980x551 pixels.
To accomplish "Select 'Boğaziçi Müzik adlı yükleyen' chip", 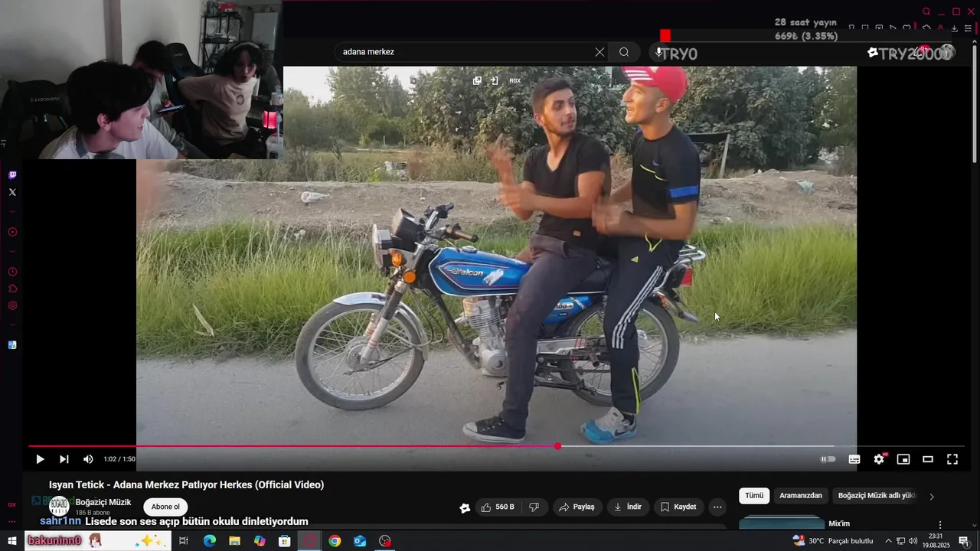I will (x=877, y=496).
